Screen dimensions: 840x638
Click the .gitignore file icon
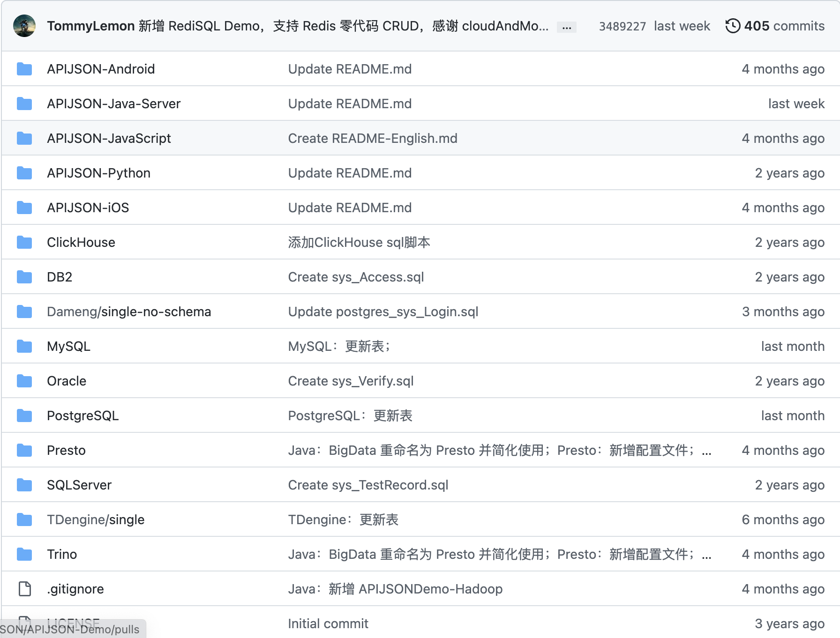click(24, 589)
